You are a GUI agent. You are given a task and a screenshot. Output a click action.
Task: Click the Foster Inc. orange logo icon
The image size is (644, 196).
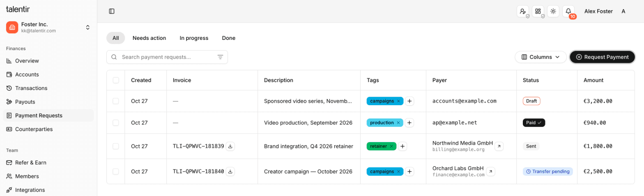12,28
